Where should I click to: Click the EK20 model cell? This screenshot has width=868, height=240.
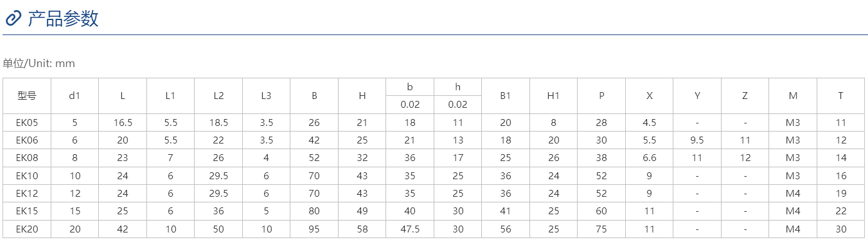pos(27,229)
